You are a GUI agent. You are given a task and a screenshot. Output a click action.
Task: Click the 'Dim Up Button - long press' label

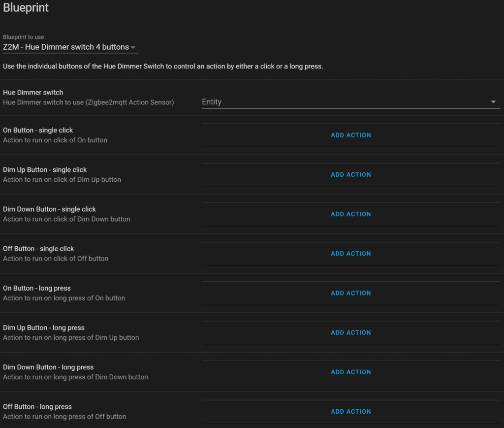coord(44,328)
